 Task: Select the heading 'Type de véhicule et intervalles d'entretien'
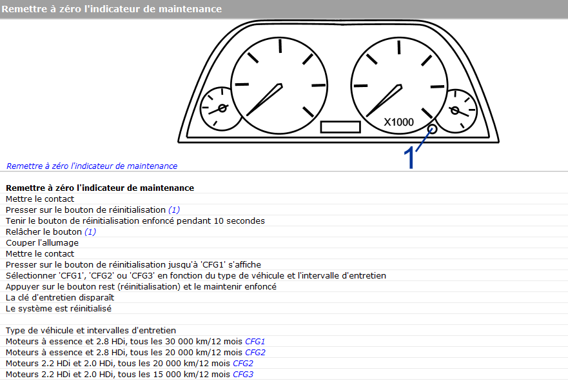pyautogui.click(x=90, y=330)
